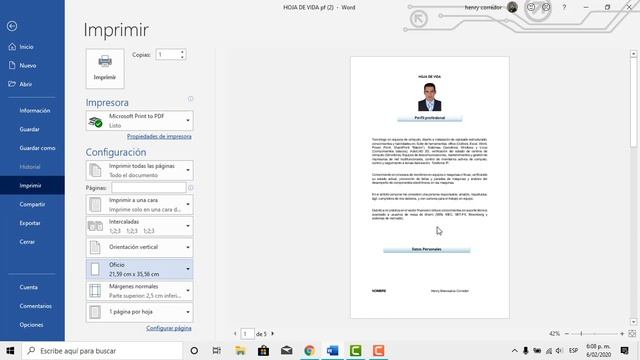Click the happy face feedback icon

tap(531, 7)
